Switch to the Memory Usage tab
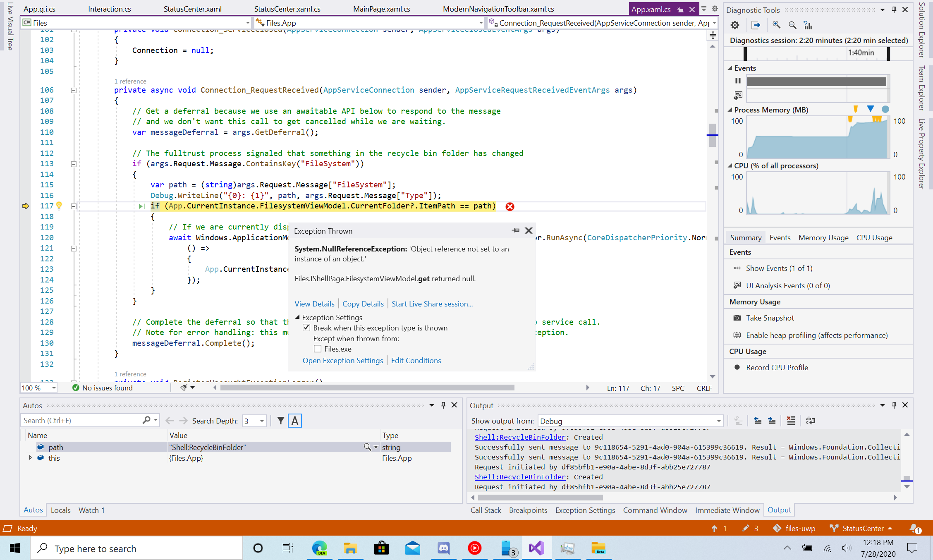The image size is (933, 560). [823, 237]
